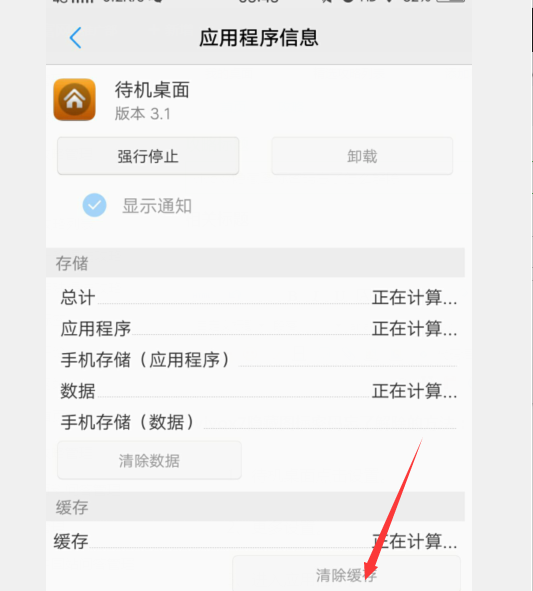Tap the 卸载 uninstall button
Screen dimensions: 533x591
(362, 156)
